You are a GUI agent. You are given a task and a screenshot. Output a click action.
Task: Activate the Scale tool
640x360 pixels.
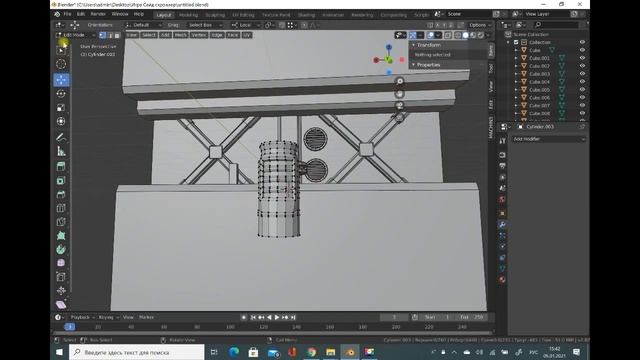pos(61,108)
